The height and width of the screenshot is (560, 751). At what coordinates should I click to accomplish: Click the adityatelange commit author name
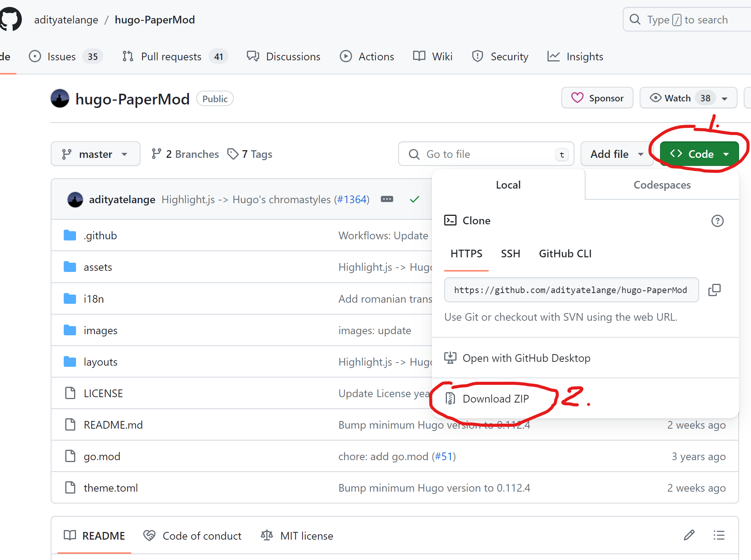pyautogui.click(x=122, y=199)
